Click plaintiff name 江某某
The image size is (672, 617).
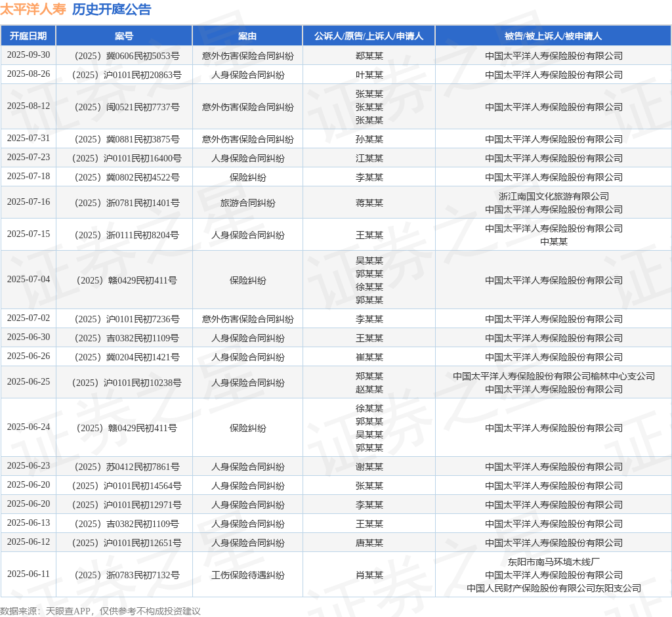[x=369, y=158]
